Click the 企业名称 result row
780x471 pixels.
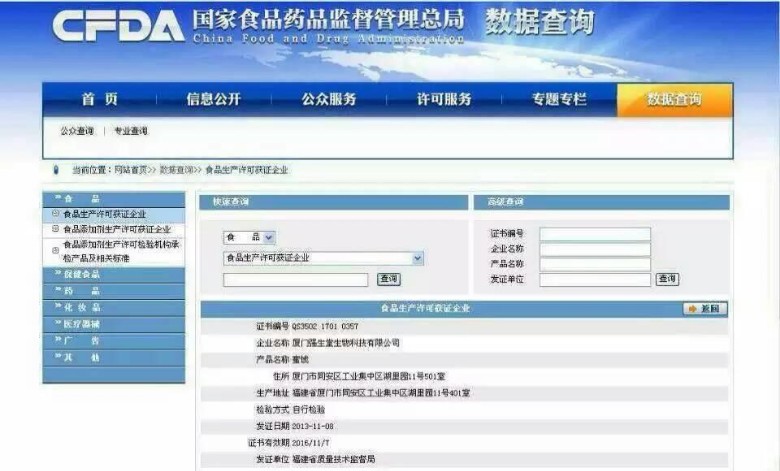(464, 343)
